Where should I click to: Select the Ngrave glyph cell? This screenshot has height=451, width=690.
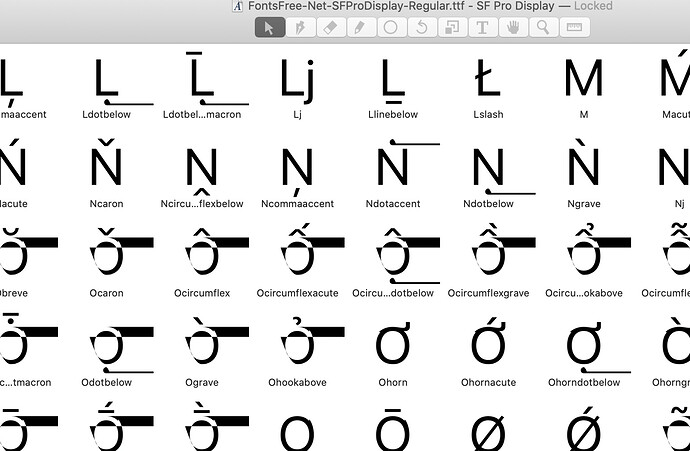[584, 173]
